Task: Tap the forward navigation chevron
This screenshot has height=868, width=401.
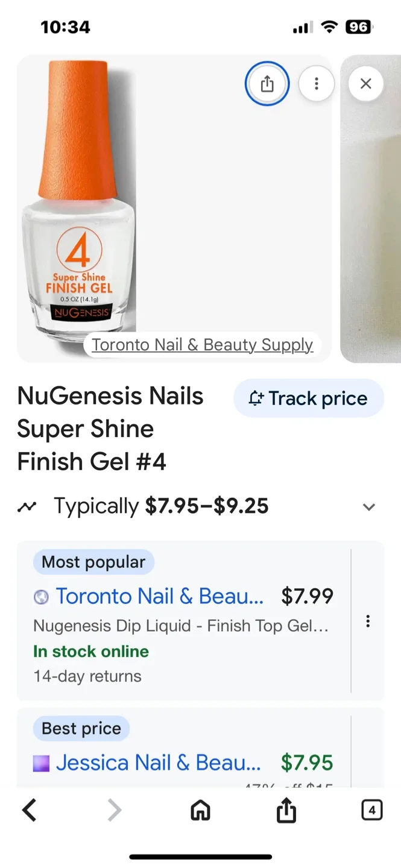Action: pos(114,810)
